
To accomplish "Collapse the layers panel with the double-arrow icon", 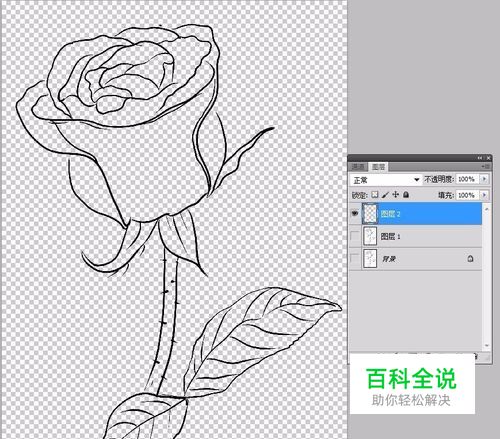I will pyautogui.click(x=480, y=158).
